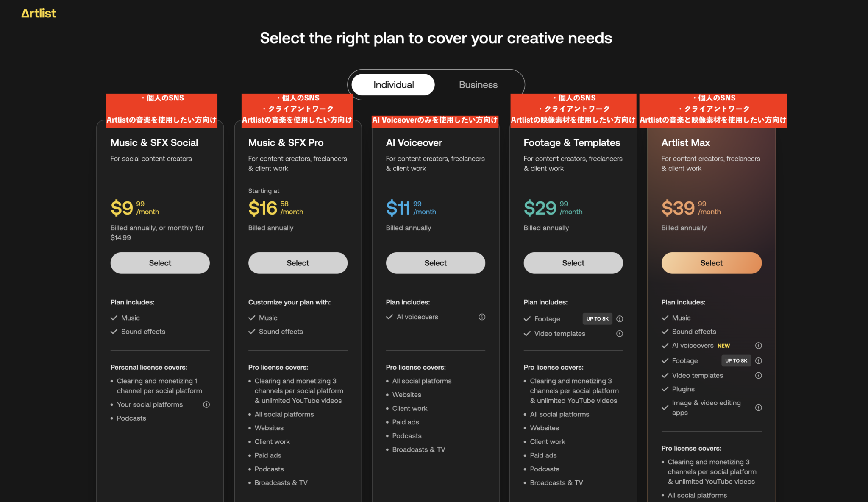Switch to the Business plans tab
This screenshot has height=502, width=868.
click(478, 85)
